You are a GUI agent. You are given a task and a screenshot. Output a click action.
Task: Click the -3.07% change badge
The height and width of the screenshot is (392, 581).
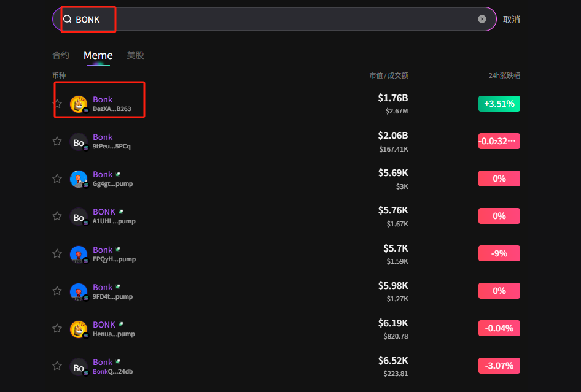499,366
